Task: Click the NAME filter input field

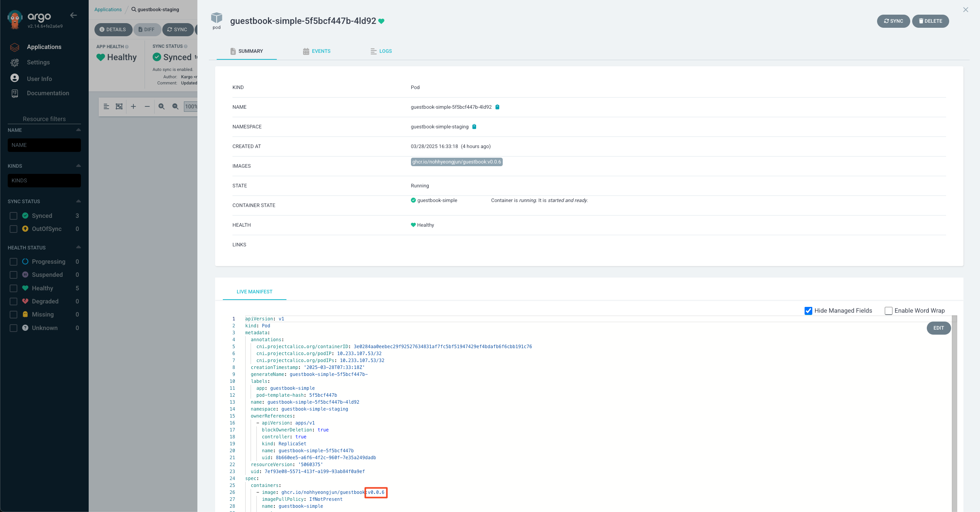Action: (x=44, y=145)
